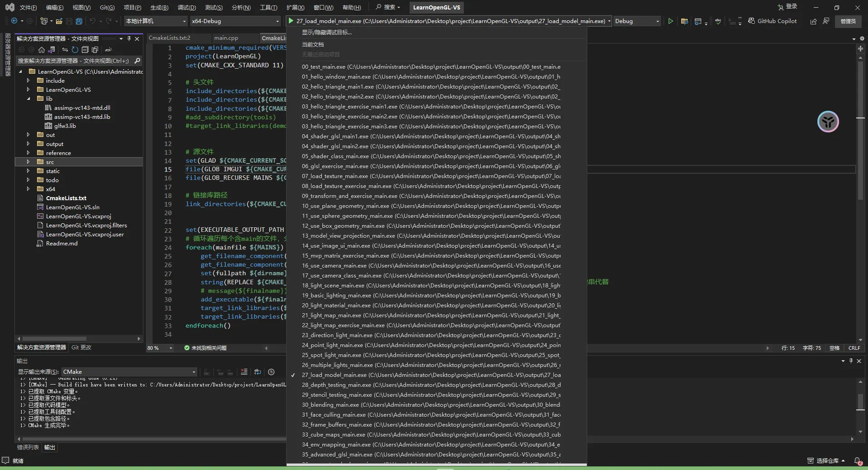Screen dimensions: 868x470
Task: Switch to main.cpp editor tab
Action: click(x=226, y=38)
